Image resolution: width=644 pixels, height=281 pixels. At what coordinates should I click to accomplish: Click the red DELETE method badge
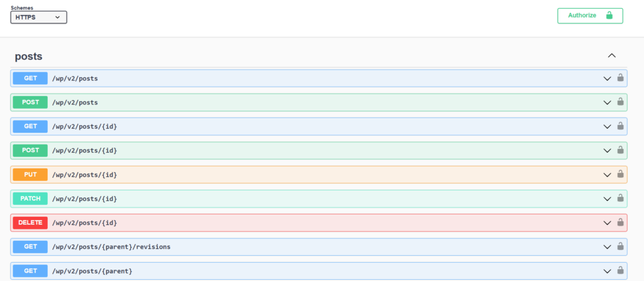coord(30,223)
